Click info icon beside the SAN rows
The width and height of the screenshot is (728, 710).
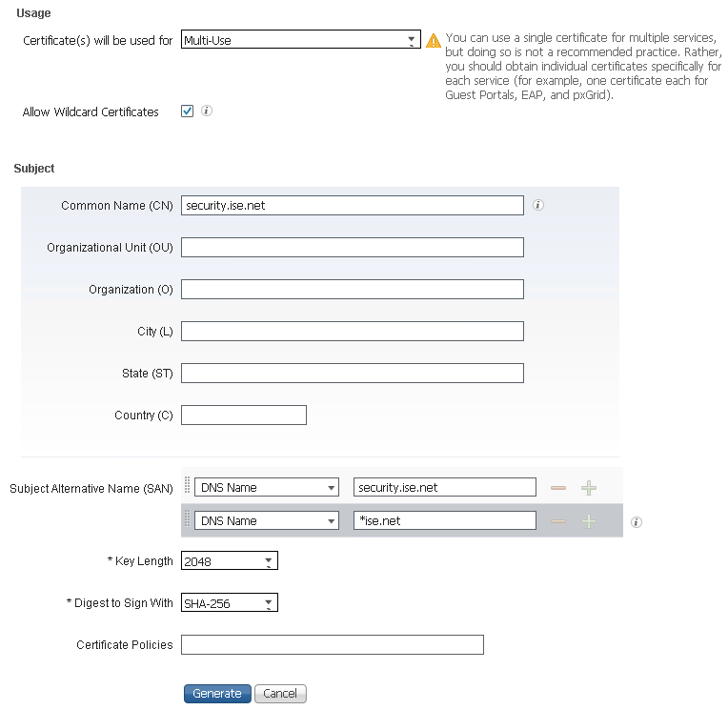pos(637,522)
